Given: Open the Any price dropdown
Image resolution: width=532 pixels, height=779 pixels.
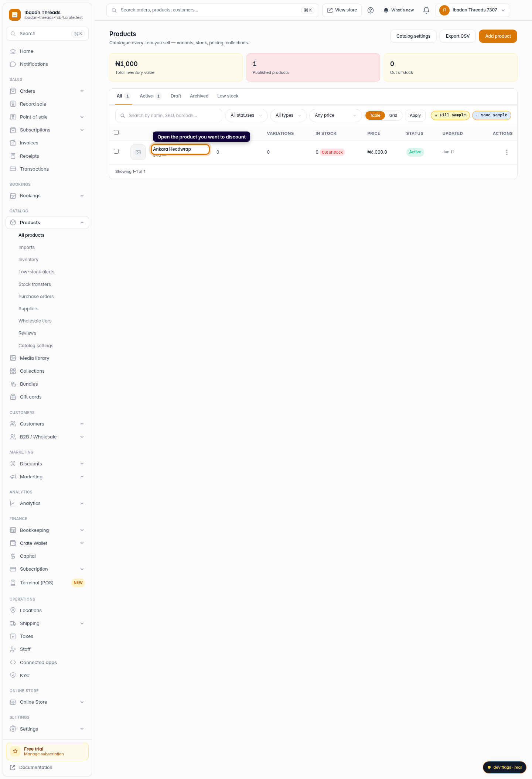Looking at the screenshot, I should (335, 116).
